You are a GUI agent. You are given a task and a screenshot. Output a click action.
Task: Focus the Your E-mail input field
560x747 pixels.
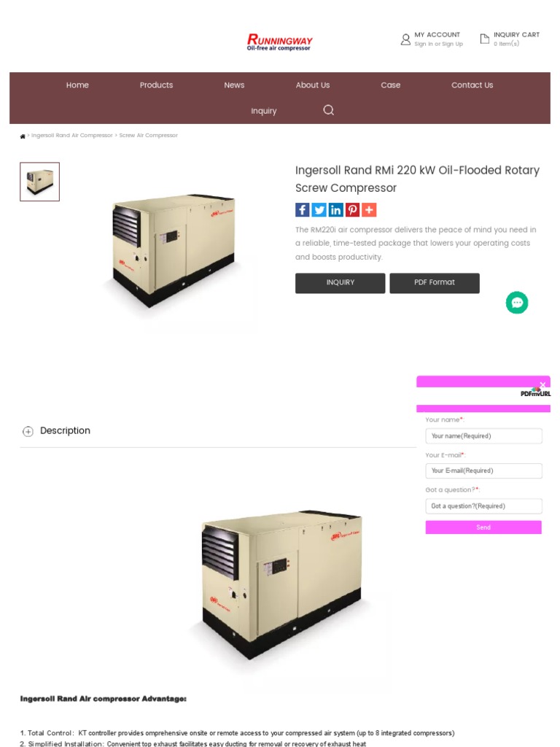pos(483,471)
